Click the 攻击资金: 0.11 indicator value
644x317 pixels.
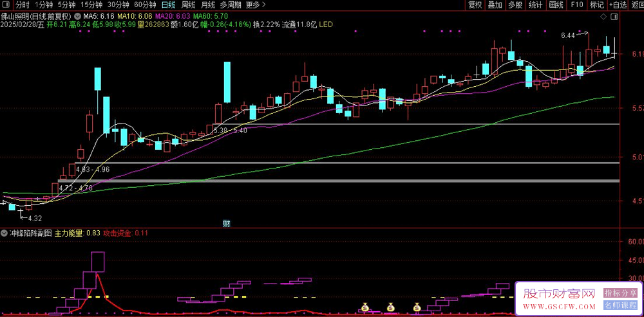pyautogui.click(x=126, y=233)
